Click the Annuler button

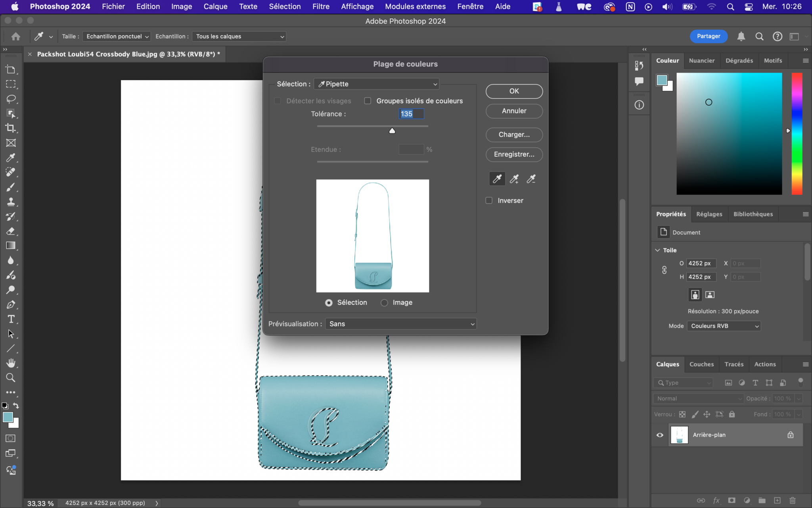coord(514,111)
